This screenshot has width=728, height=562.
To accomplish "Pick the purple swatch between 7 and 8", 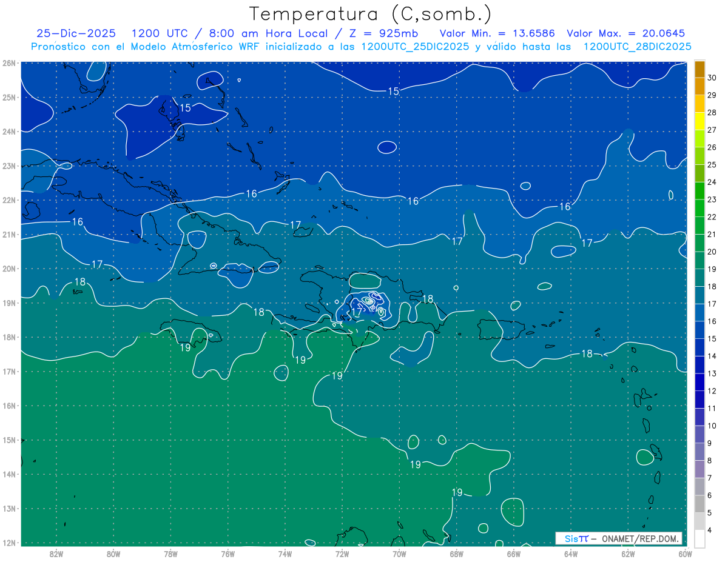I will click(699, 469).
